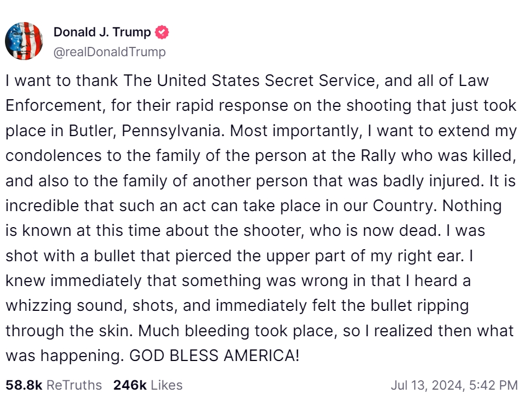Open the Donald J. Trump display name

coord(102,33)
